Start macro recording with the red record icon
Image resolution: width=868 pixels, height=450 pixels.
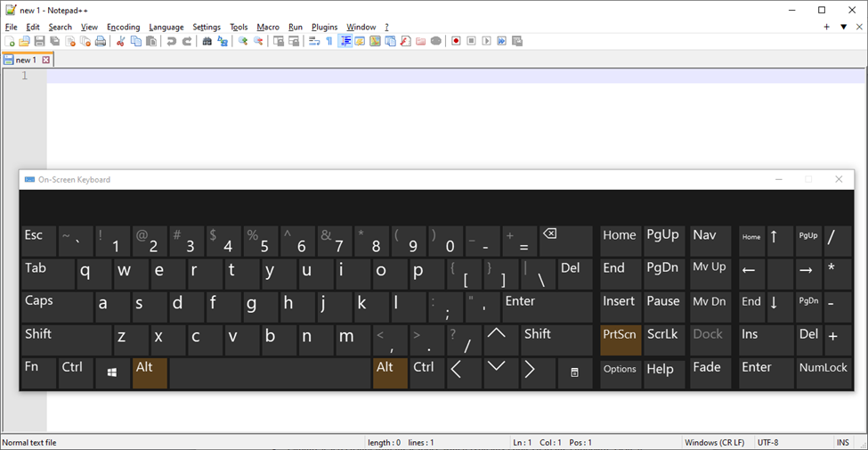click(456, 41)
